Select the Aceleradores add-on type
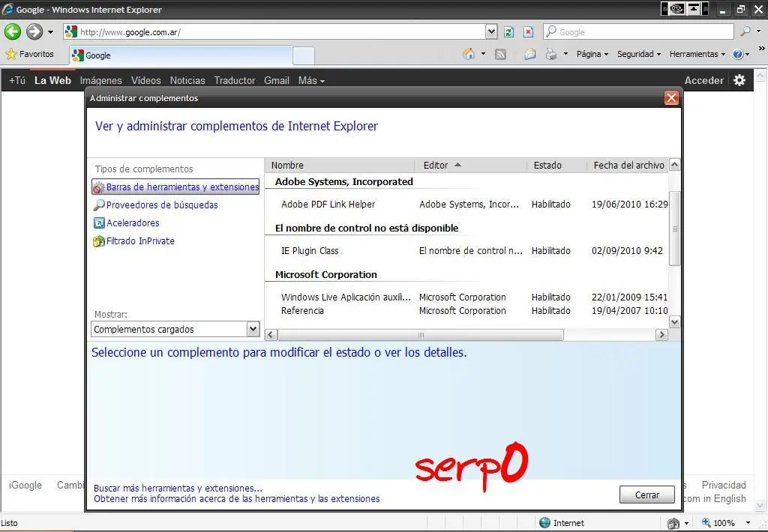Viewport: 768px width, 532px height. click(x=126, y=223)
